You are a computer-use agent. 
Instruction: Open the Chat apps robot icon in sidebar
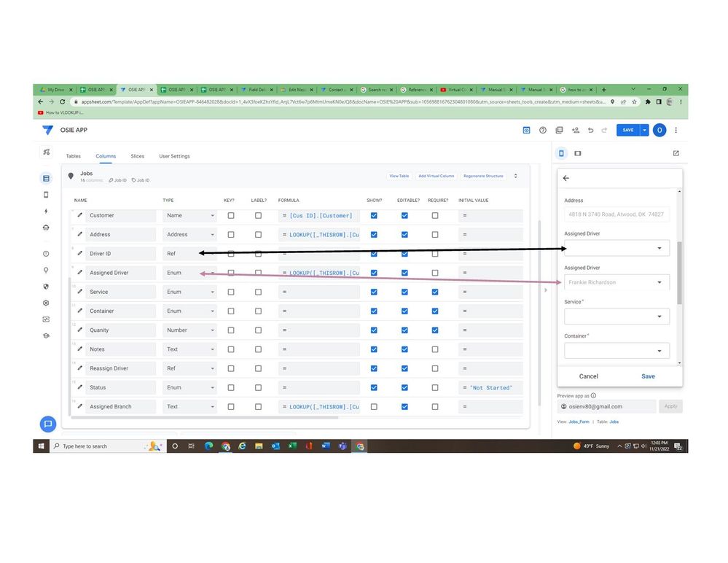click(46, 228)
